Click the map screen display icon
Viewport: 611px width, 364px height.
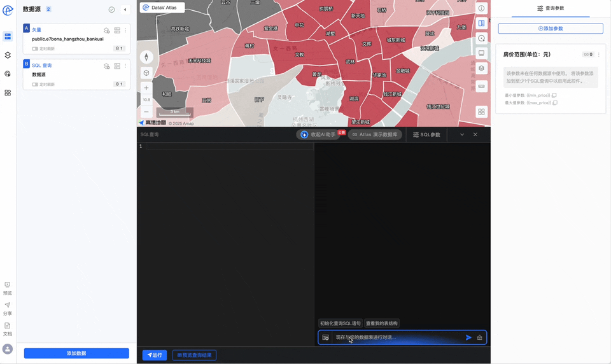click(x=482, y=53)
